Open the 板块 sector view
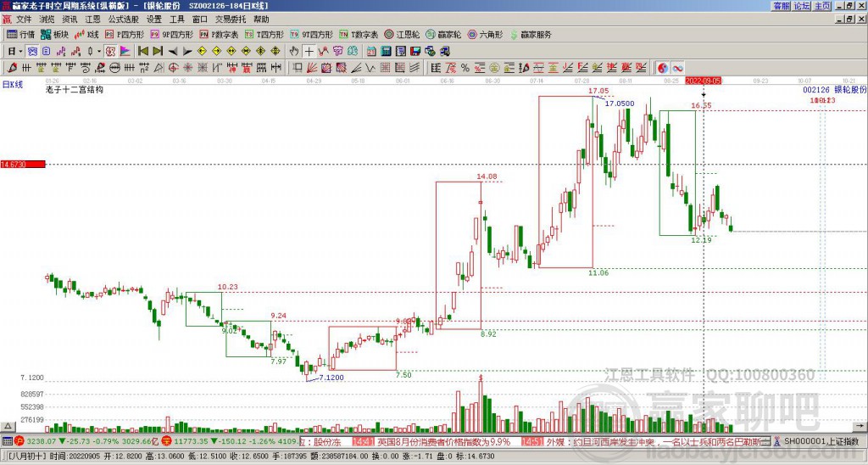 55,34
